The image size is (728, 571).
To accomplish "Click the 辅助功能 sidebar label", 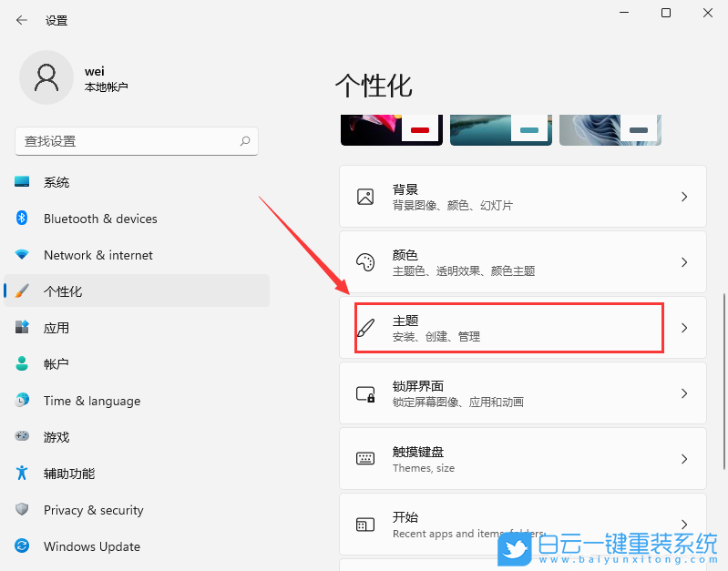I will (69, 474).
